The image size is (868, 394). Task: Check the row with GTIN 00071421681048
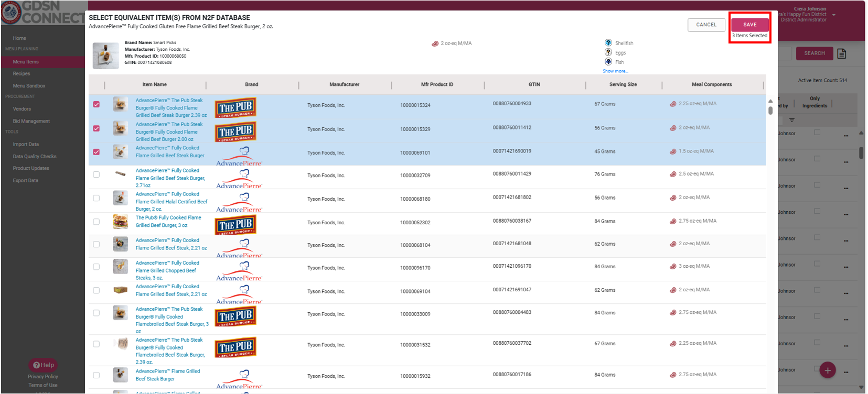click(x=97, y=244)
